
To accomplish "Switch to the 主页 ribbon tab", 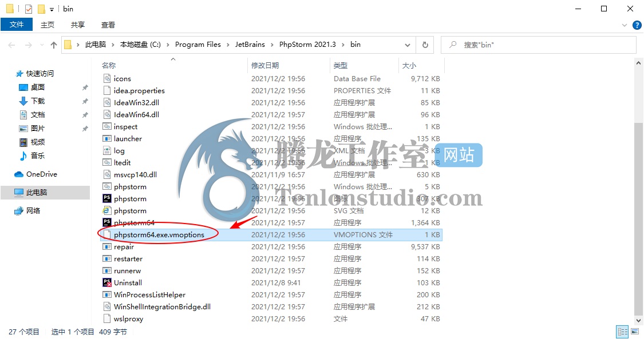I will point(48,25).
